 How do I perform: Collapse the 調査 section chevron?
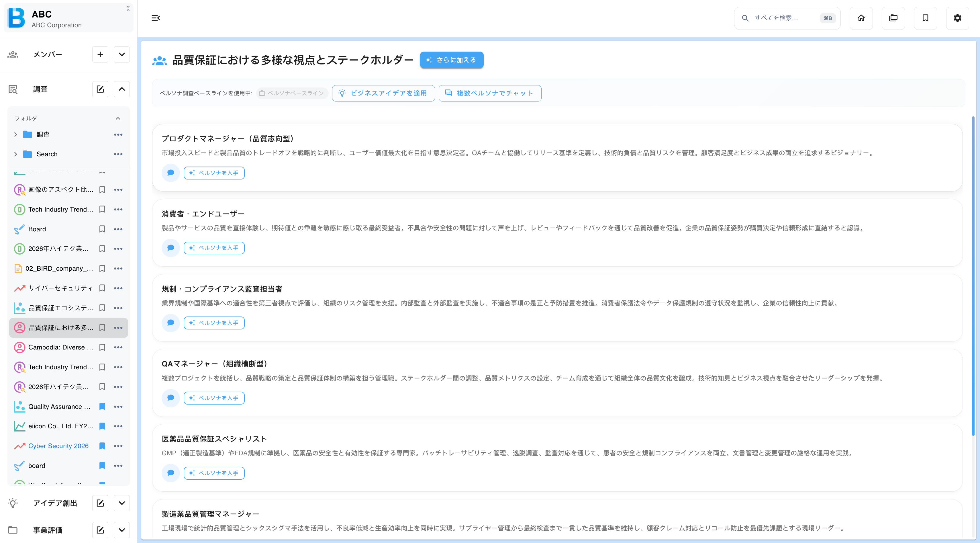coord(122,89)
